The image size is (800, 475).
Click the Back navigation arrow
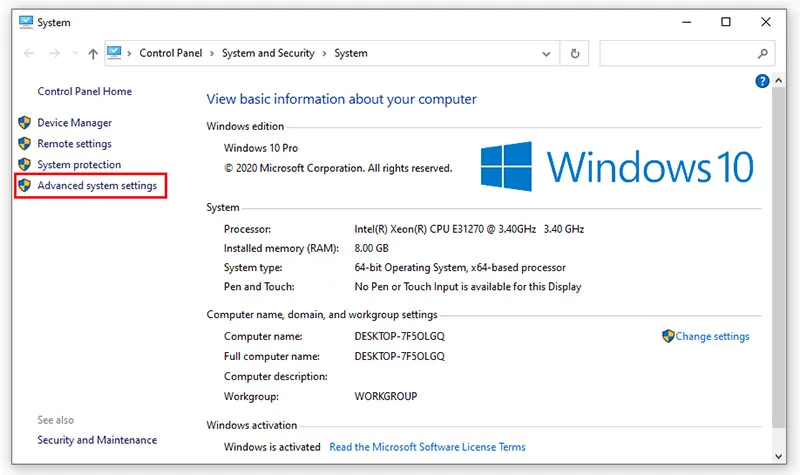pyautogui.click(x=29, y=53)
